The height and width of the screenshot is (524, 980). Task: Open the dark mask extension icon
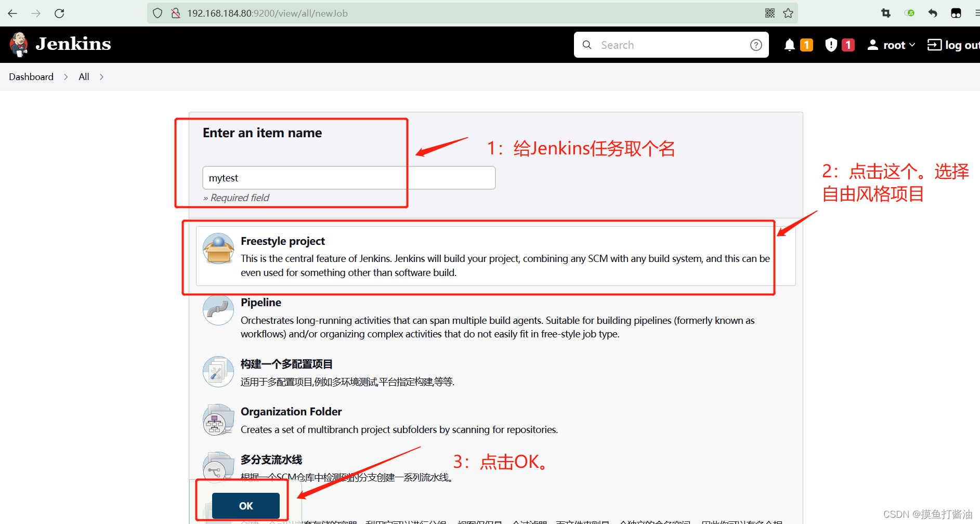point(956,13)
